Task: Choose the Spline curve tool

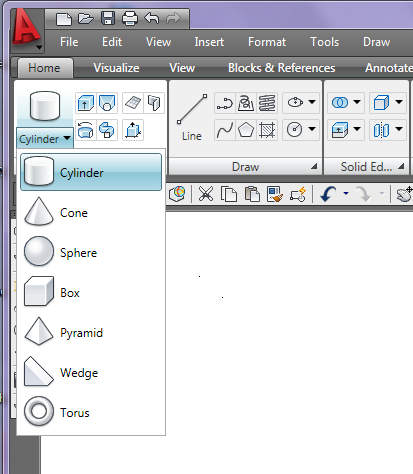Action: click(x=225, y=130)
